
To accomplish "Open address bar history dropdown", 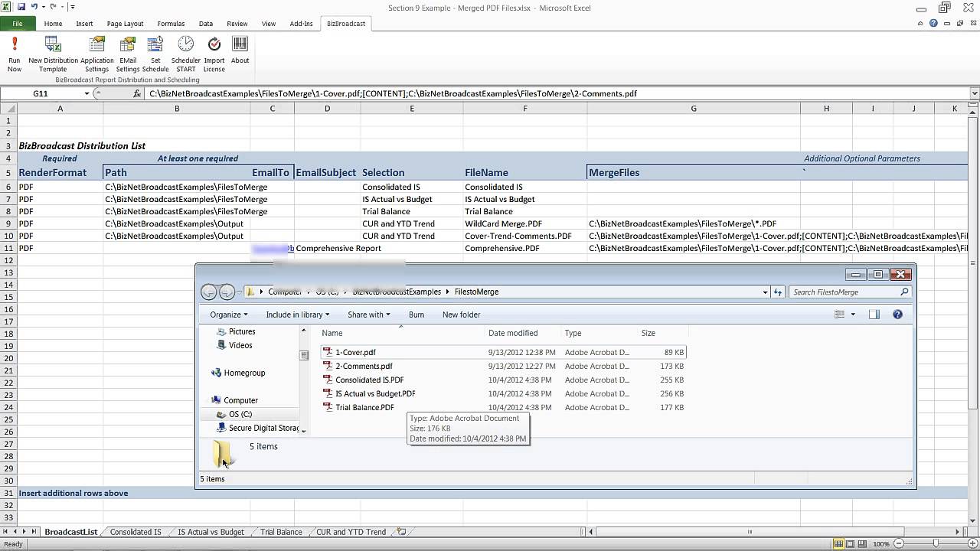I will click(x=765, y=292).
